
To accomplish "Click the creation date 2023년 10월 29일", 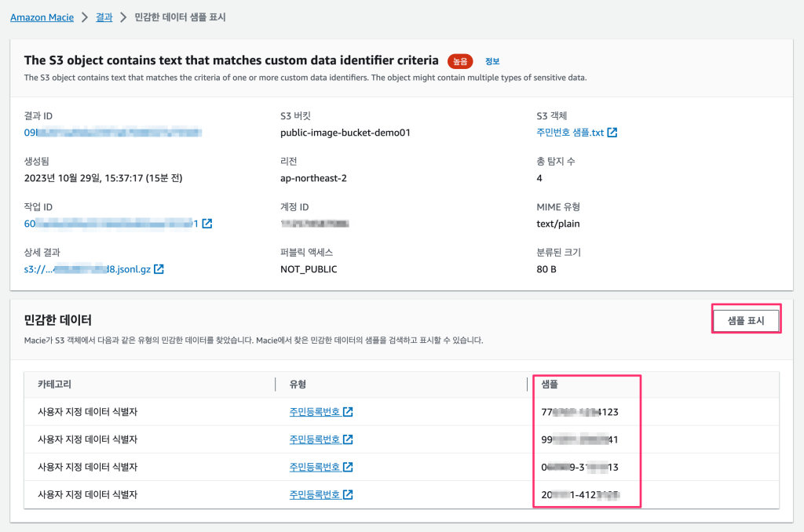I will (x=103, y=178).
